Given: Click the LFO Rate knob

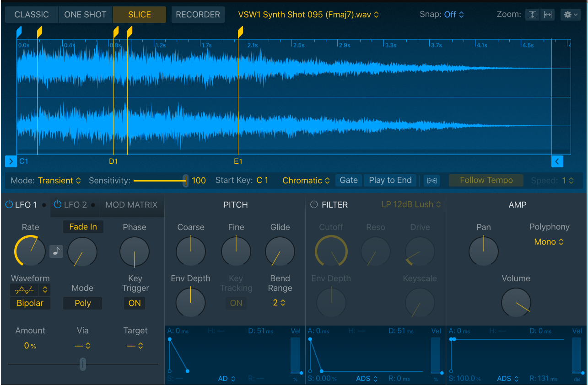Looking at the screenshot, I should coord(30,251).
